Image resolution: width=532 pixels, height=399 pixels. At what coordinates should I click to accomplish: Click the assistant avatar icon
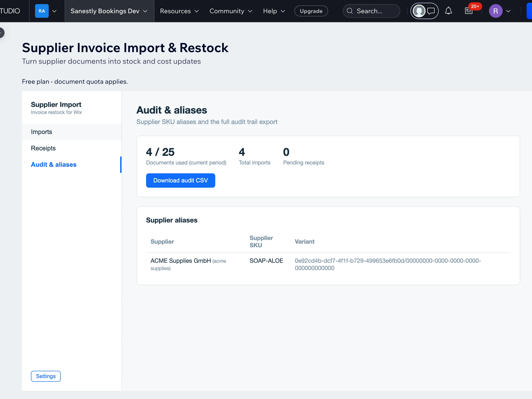(419, 11)
